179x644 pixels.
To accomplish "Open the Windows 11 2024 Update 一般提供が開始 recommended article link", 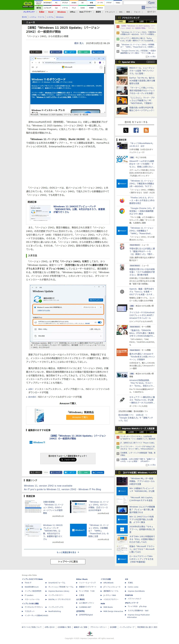I will [x=78, y=437].
